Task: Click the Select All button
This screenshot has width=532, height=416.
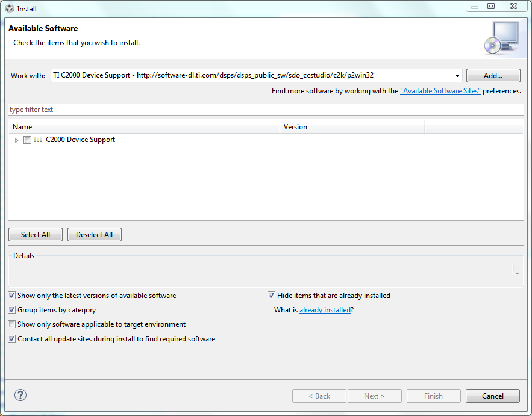Action: click(36, 235)
